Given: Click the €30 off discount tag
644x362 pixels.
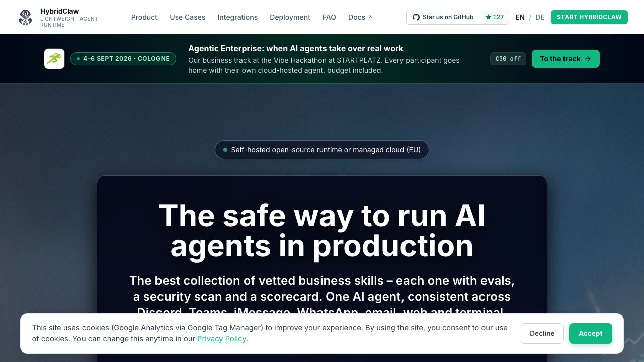Looking at the screenshot, I should click(x=508, y=59).
